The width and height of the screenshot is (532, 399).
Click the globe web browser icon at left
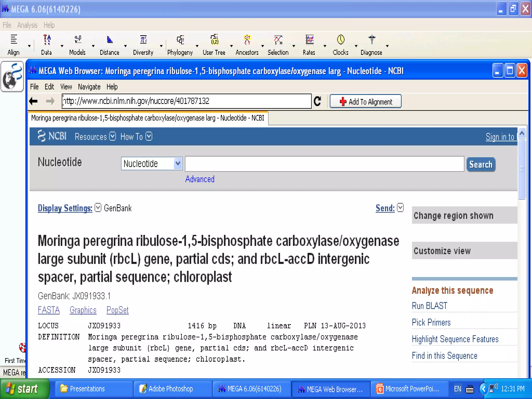click(x=12, y=76)
